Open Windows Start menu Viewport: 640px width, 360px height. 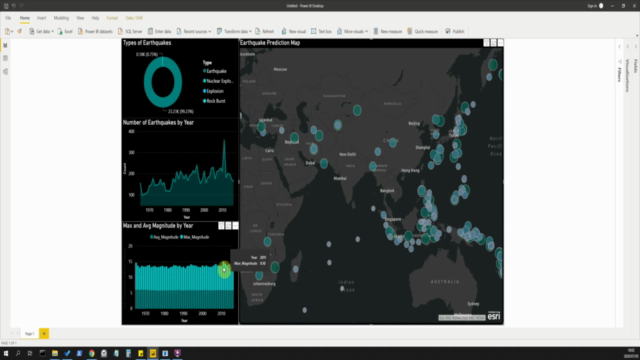(6, 353)
